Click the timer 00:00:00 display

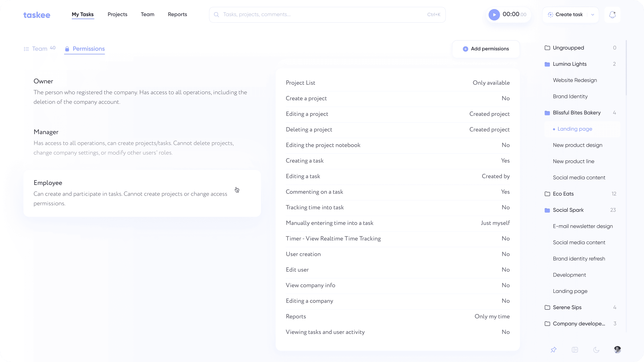[x=514, y=15]
